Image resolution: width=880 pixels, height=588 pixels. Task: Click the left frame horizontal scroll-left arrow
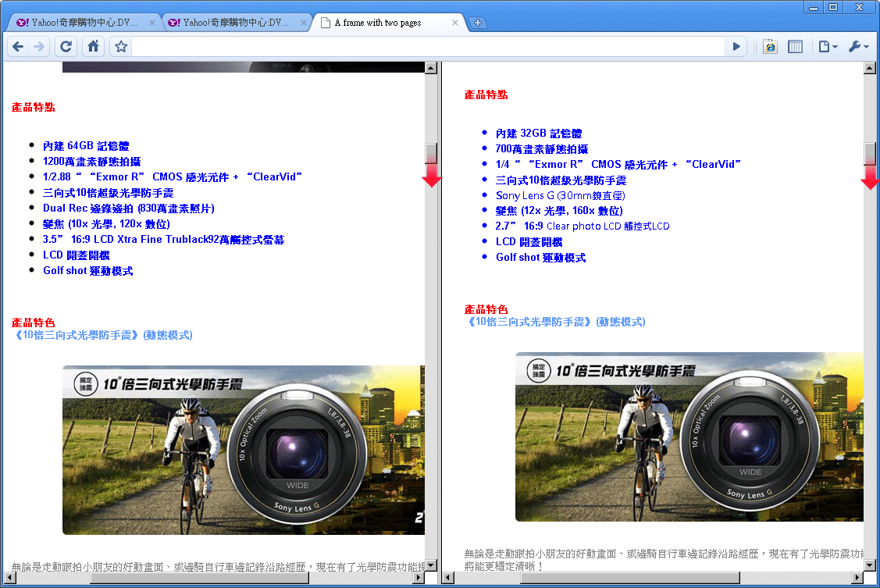tap(9, 577)
